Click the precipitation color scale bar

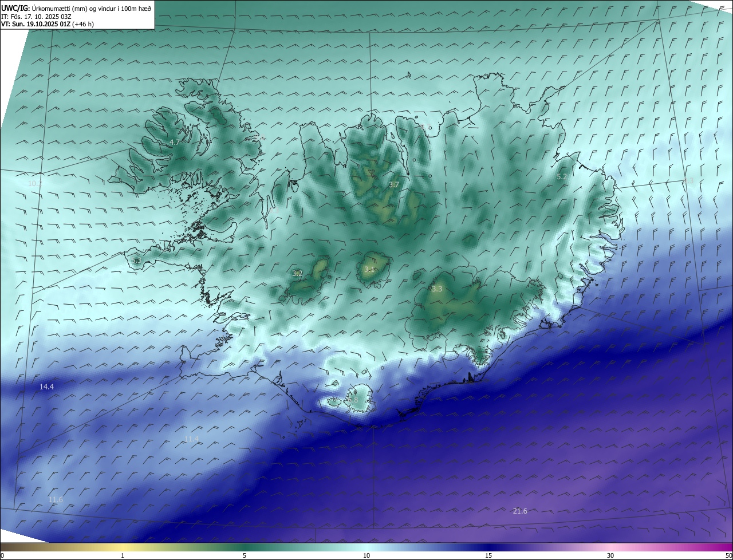point(366,547)
